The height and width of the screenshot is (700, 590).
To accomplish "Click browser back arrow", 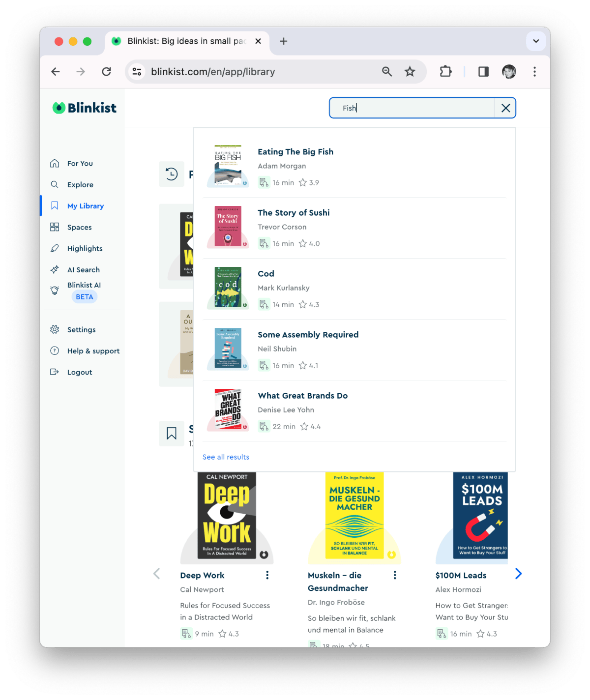I will tap(56, 72).
